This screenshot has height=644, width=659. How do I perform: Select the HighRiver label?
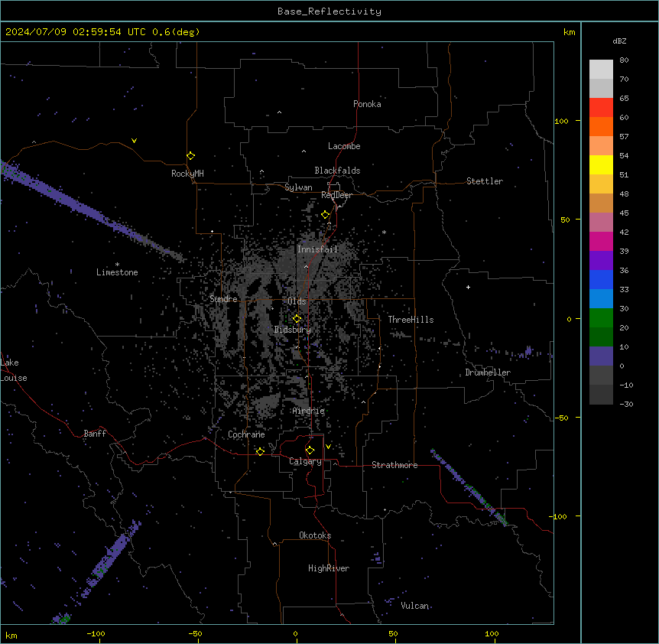click(329, 568)
